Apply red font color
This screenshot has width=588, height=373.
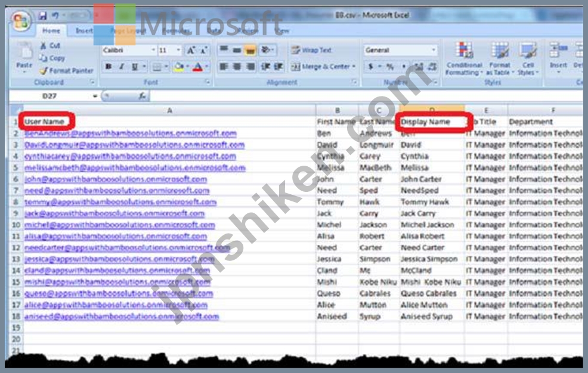[x=197, y=67]
